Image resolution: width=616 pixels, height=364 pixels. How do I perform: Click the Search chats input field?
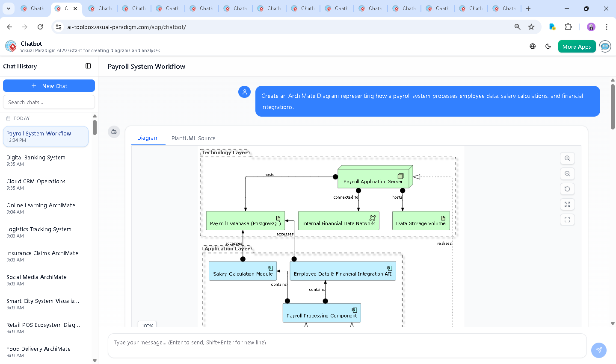click(49, 102)
